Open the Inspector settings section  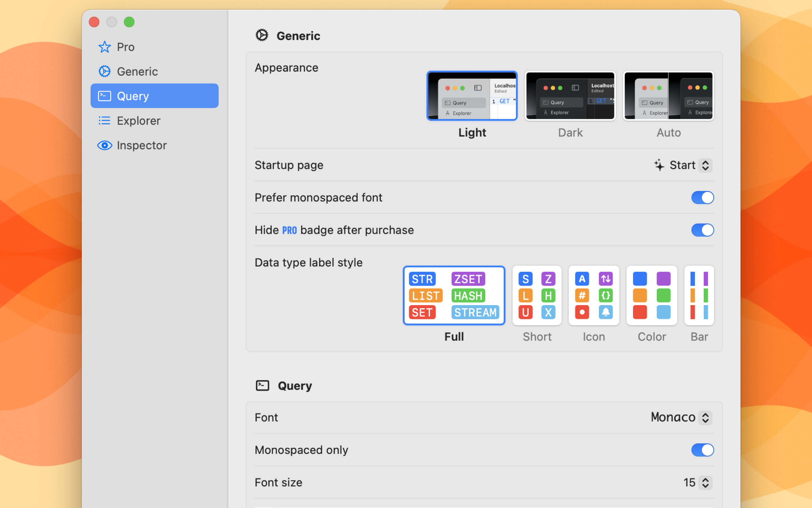click(154, 145)
